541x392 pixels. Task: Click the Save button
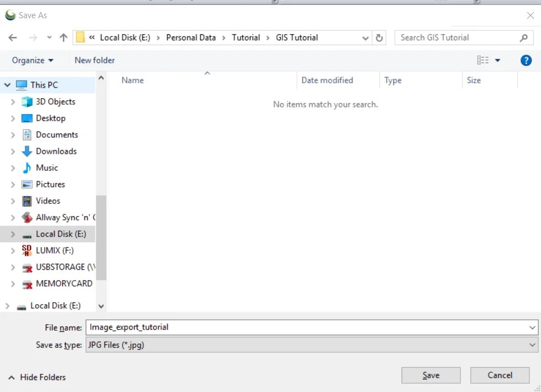point(431,375)
